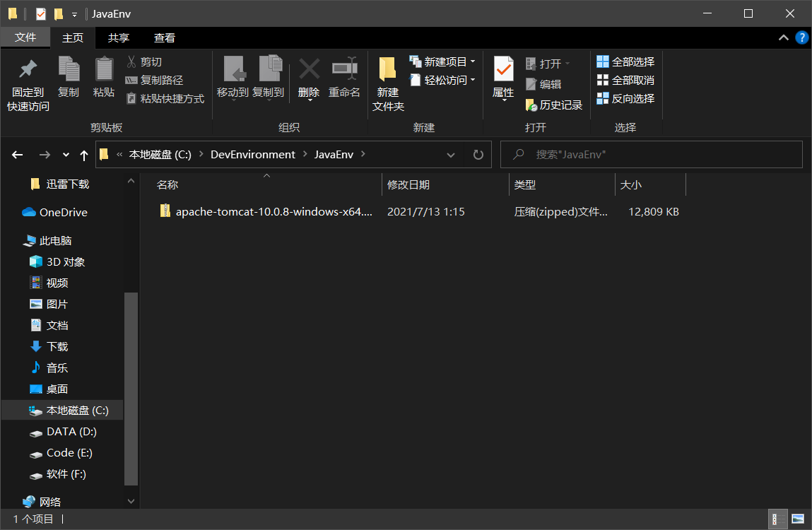Create a new folder with 新建文件夹
The width and height of the screenshot is (812, 530).
[388, 85]
